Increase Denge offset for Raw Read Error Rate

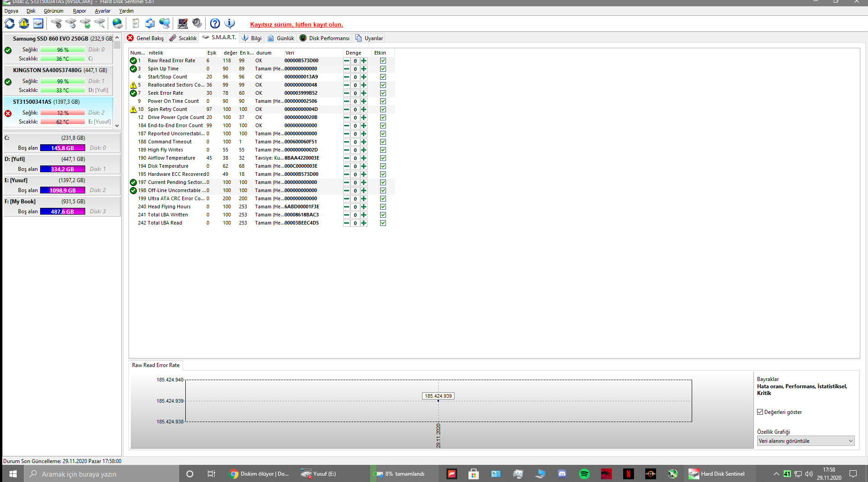pos(364,61)
